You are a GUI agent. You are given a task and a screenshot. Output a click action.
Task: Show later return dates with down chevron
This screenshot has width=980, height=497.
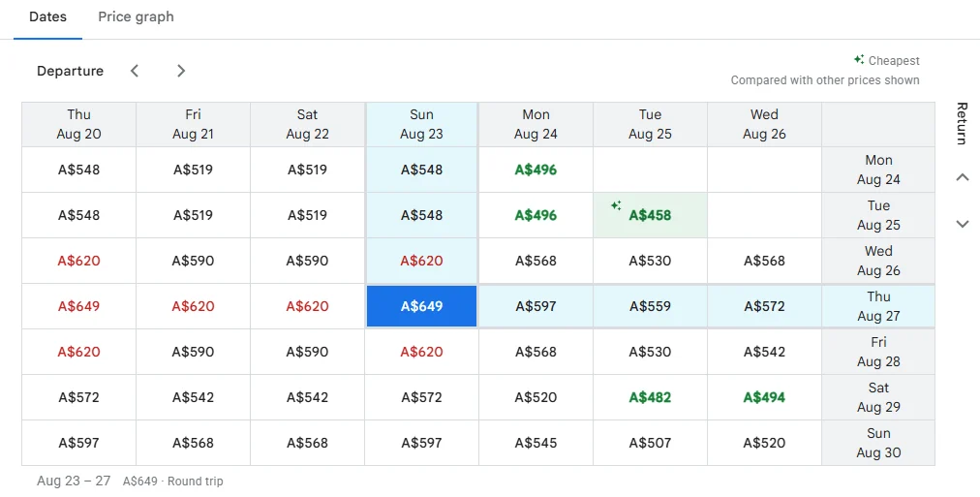pos(963,224)
